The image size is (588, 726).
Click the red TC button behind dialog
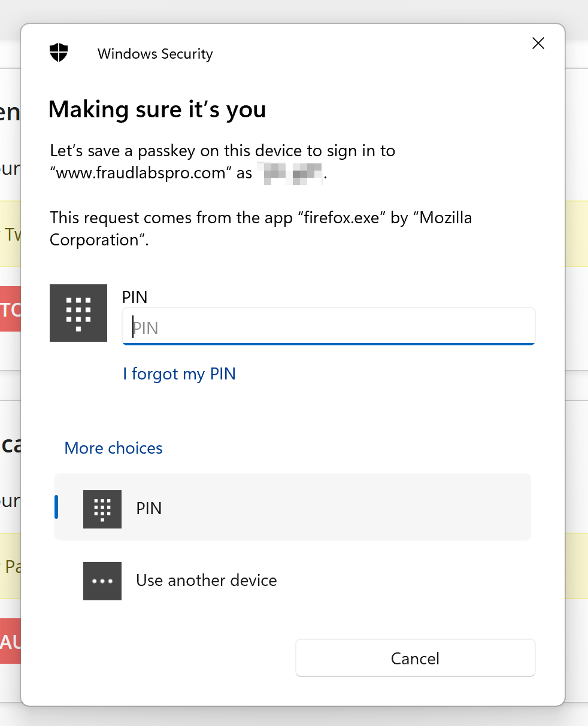11,309
